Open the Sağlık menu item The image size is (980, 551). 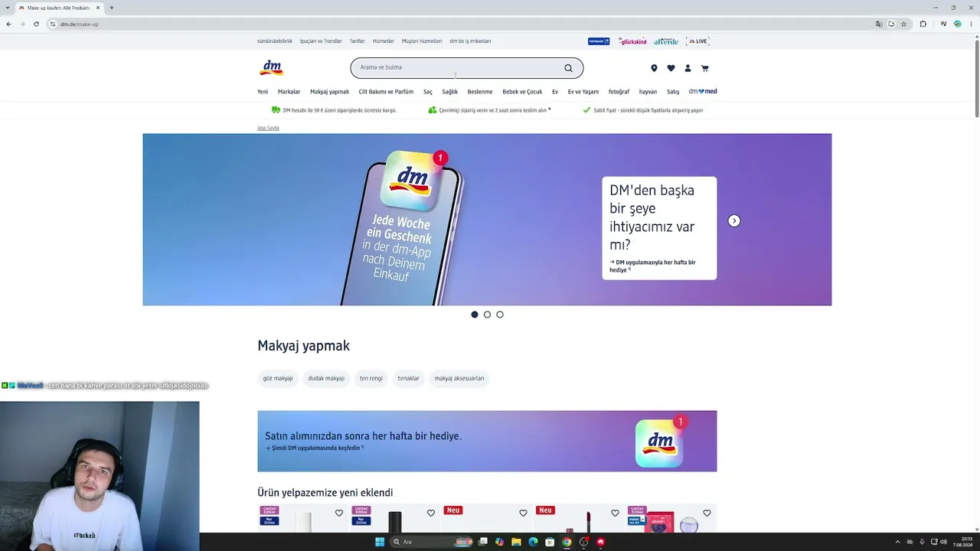pos(449,92)
